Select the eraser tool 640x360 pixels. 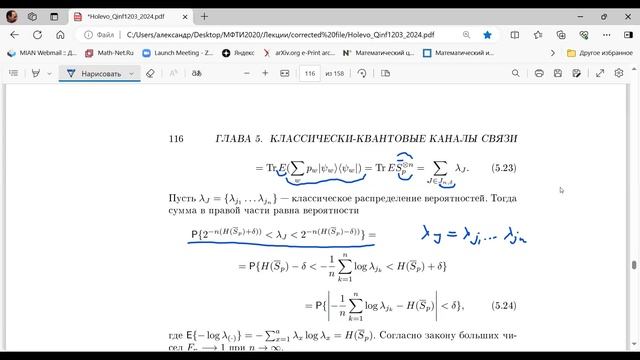pyautogui.click(x=150, y=73)
